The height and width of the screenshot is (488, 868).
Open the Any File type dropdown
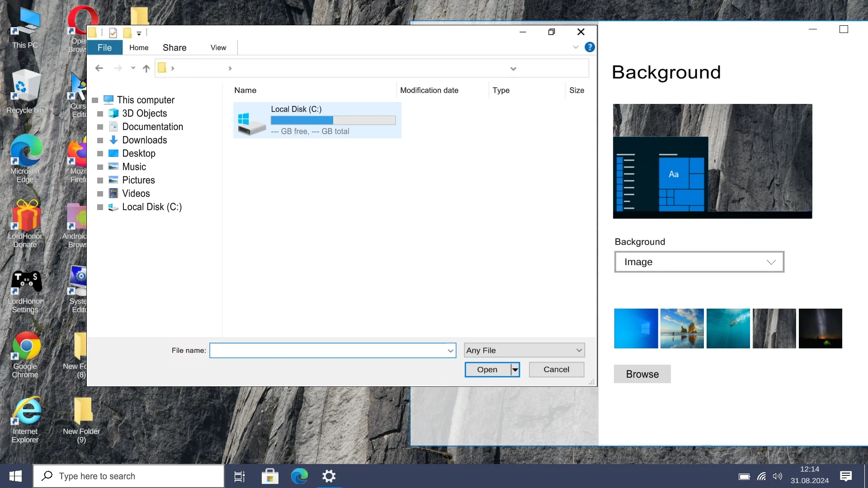pos(524,350)
